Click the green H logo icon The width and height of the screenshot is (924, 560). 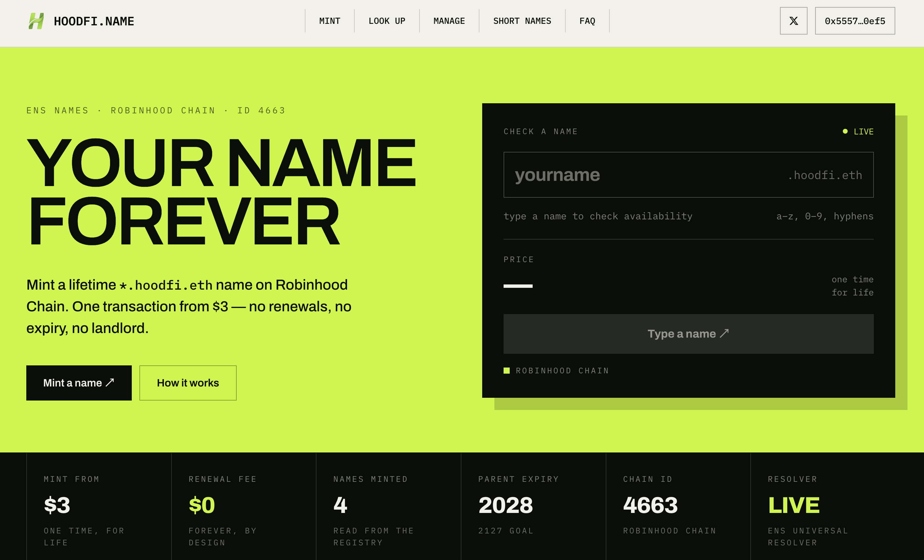pyautogui.click(x=36, y=21)
